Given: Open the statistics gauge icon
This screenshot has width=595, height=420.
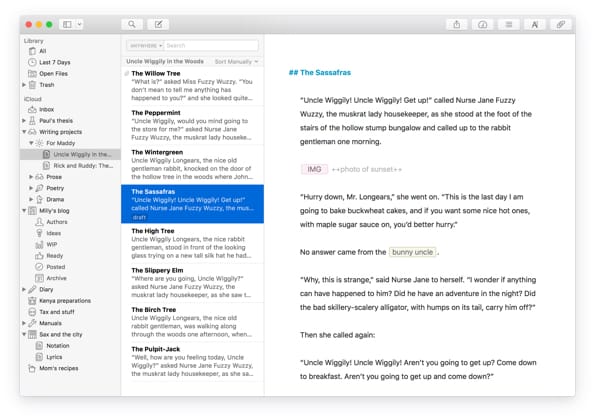Looking at the screenshot, I should 482,25.
